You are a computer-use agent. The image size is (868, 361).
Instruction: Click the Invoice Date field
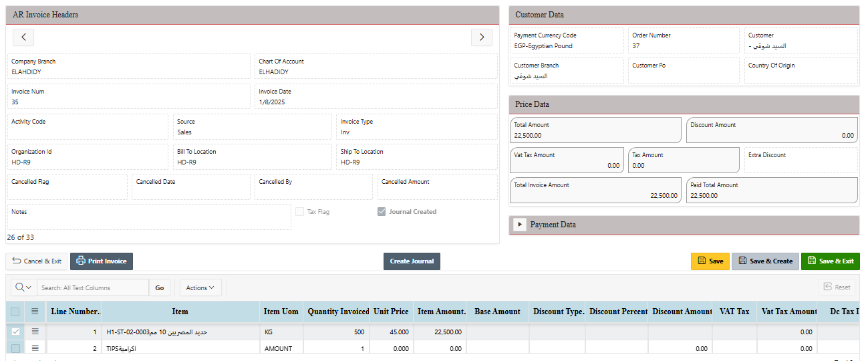click(376, 96)
